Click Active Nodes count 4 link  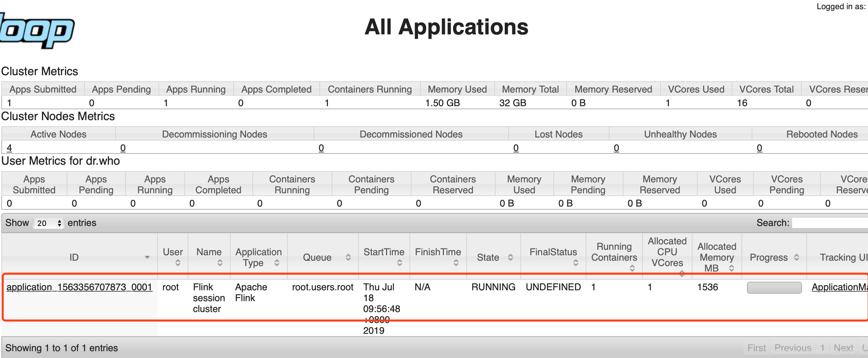(9, 148)
